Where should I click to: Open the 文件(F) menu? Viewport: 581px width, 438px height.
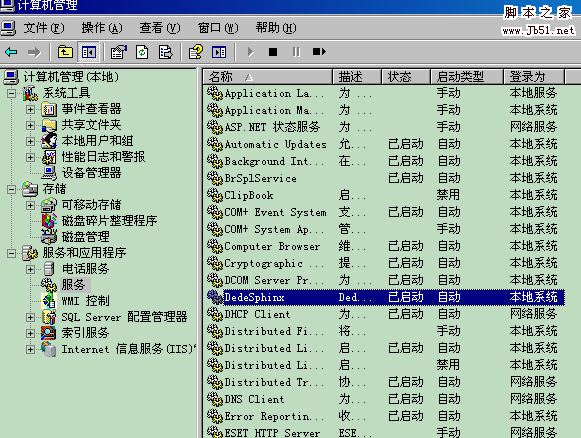[x=44, y=28]
